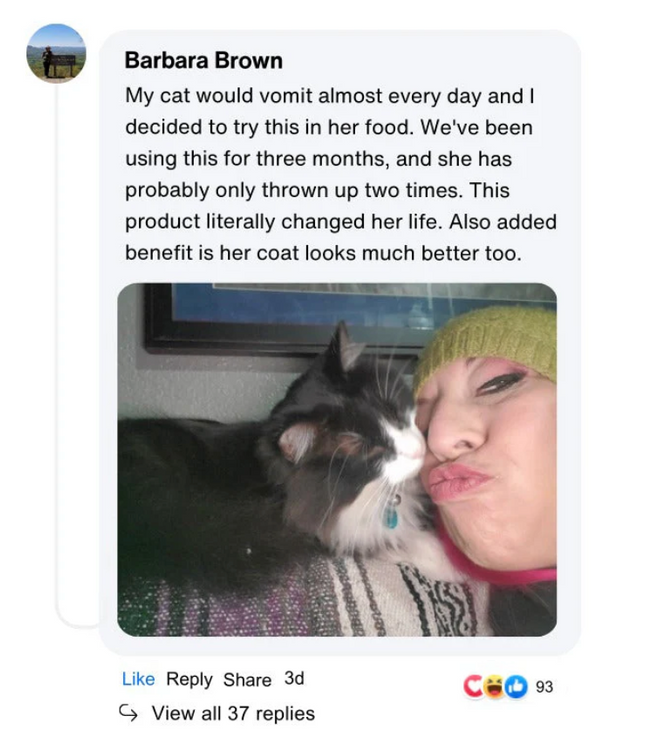The width and height of the screenshot is (665, 750).
Task: Show who reacted via the 93 count
Action: (544, 687)
